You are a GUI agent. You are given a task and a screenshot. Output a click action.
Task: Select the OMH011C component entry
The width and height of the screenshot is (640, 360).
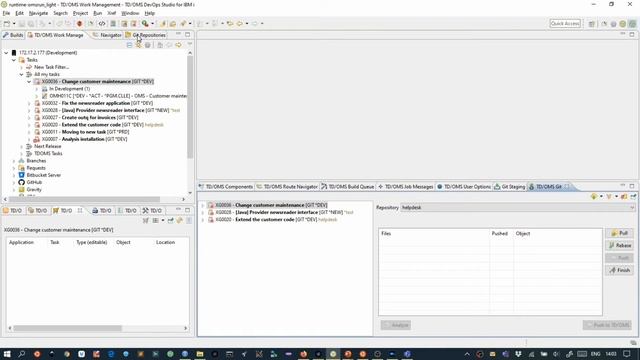point(118,96)
